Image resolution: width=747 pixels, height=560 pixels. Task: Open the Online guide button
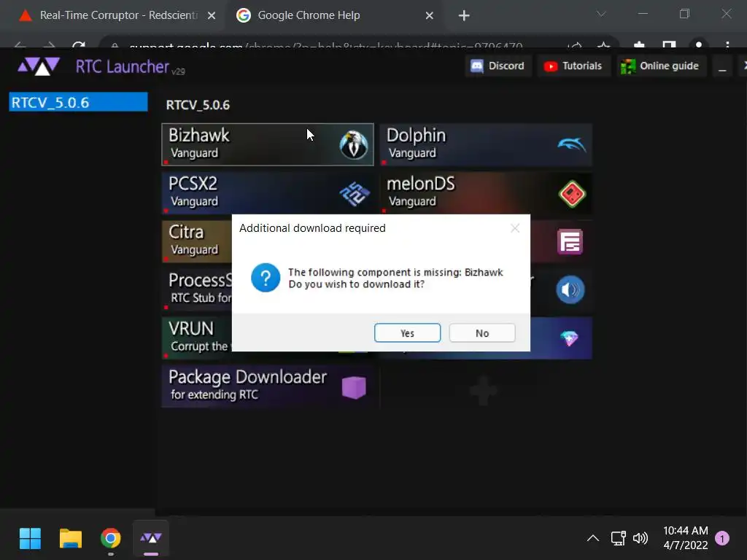click(x=660, y=66)
